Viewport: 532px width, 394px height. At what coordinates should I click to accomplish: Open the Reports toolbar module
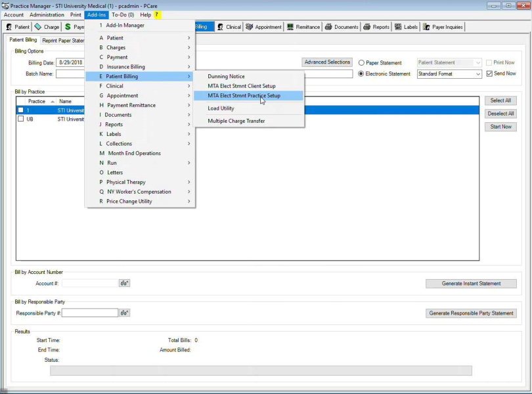click(x=376, y=27)
